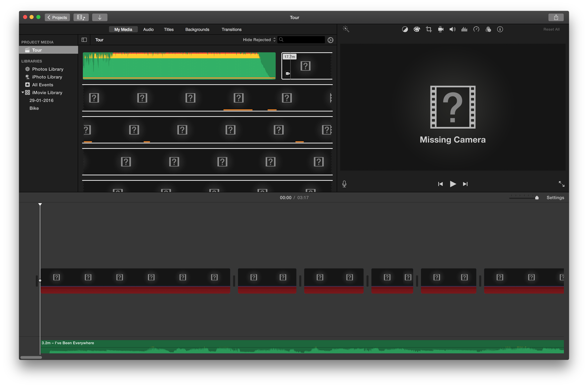Open timeline Settings
Viewport: 588px width, 387px height.
click(555, 197)
